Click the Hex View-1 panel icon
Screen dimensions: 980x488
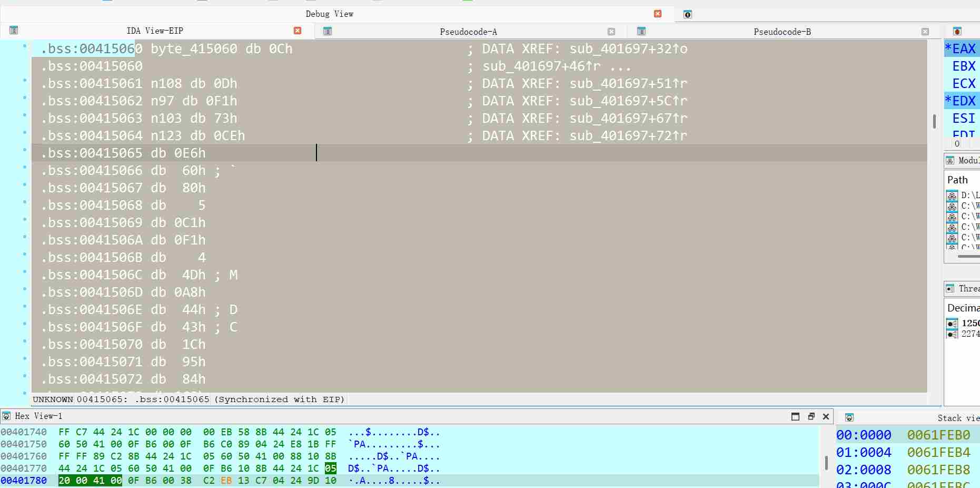(x=6, y=416)
